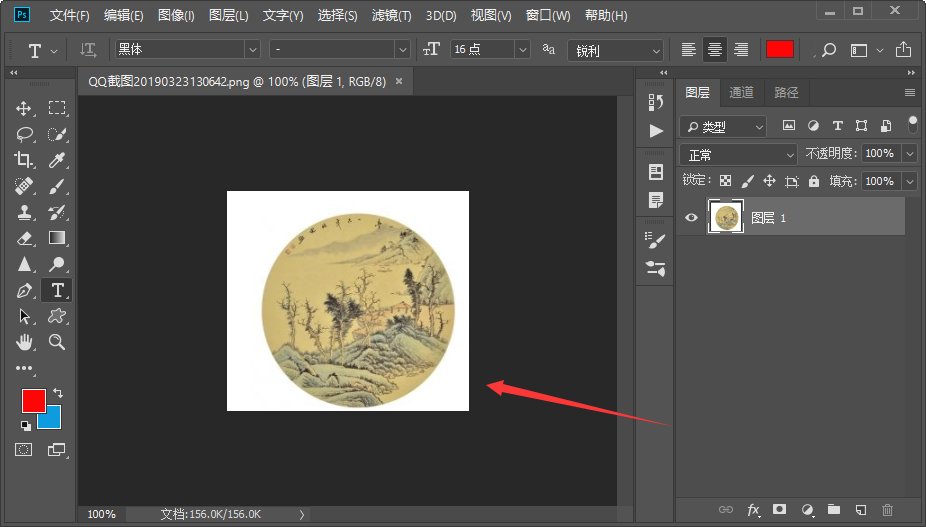The height and width of the screenshot is (527, 926).
Task: Select the Pen tool
Action: 24,290
